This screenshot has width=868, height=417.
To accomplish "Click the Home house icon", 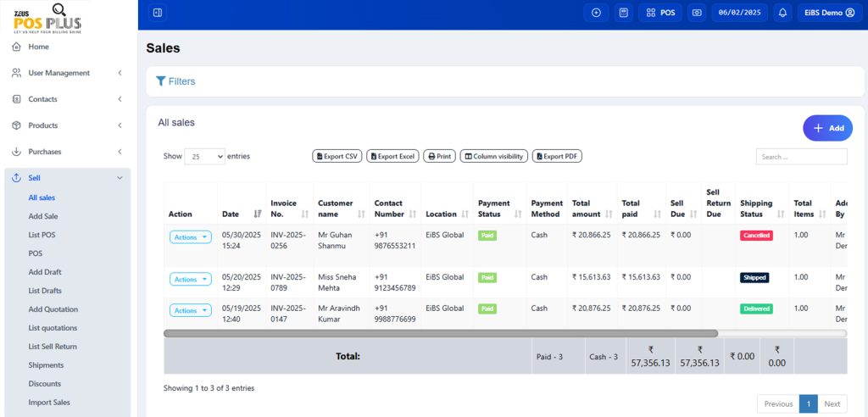I will pos(16,47).
